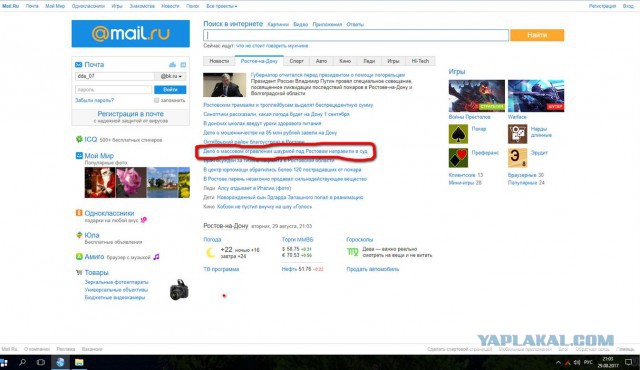
Task: Open the ТВ программа link
Action: pos(221,269)
